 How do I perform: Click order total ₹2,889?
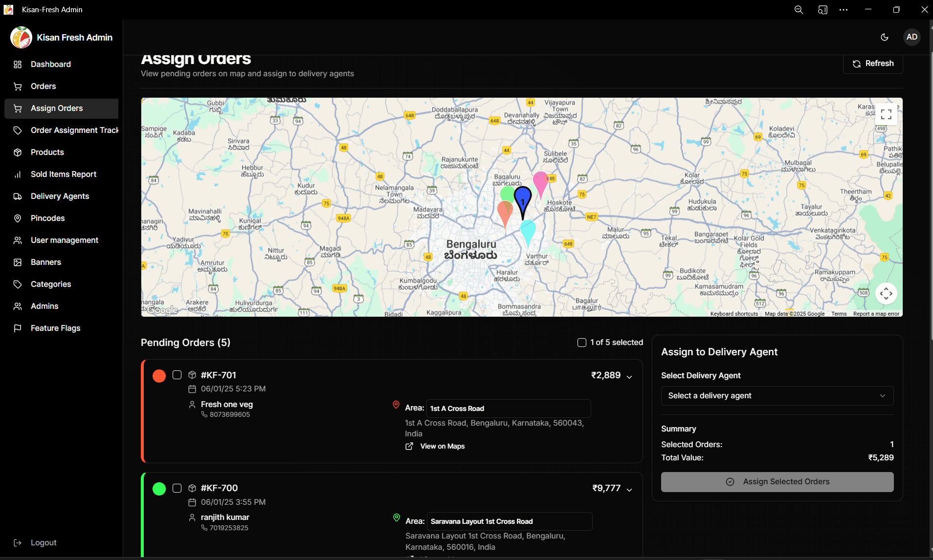[x=606, y=375]
